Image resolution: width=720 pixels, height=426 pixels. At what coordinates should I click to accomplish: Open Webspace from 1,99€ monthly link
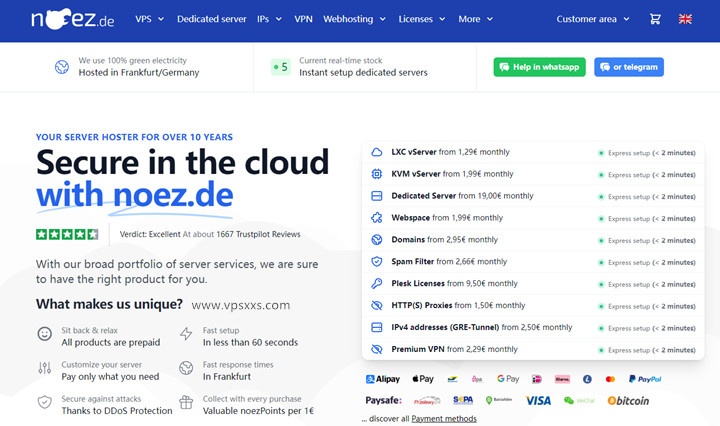pyautogui.click(x=447, y=218)
